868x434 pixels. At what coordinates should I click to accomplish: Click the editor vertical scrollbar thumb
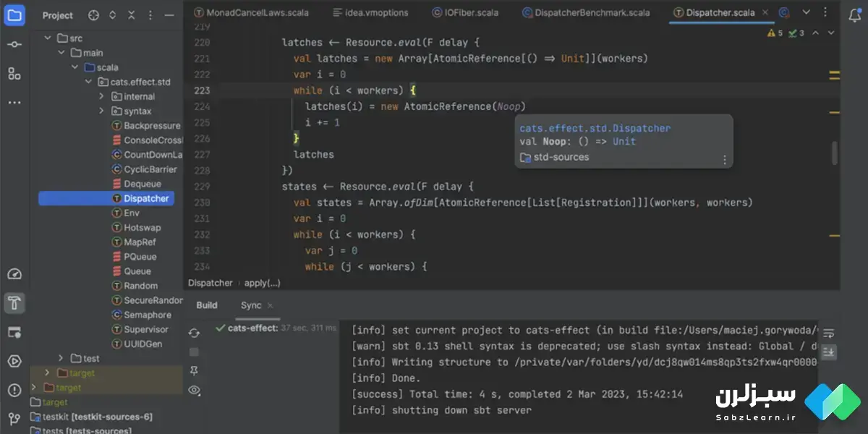pyautogui.click(x=834, y=153)
